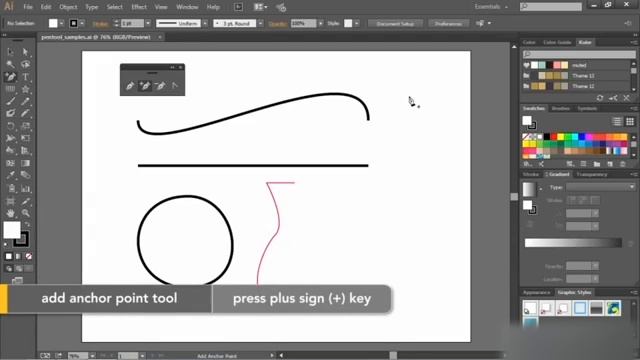This screenshot has height=360, width=640.
Task: Click the large white fill box in toolbar
Action: 12,230
